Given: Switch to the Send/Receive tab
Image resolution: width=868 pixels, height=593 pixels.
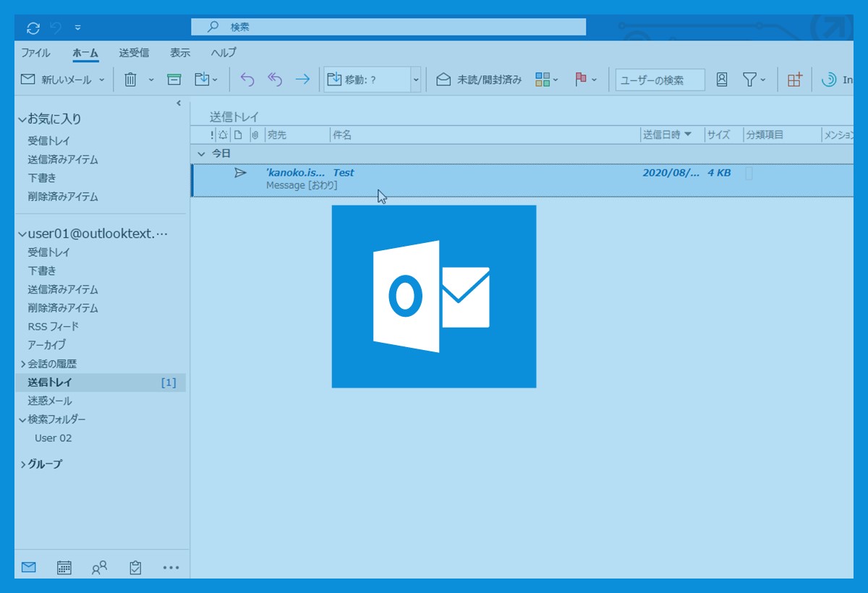Looking at the screenshot, I should (134, 53).
